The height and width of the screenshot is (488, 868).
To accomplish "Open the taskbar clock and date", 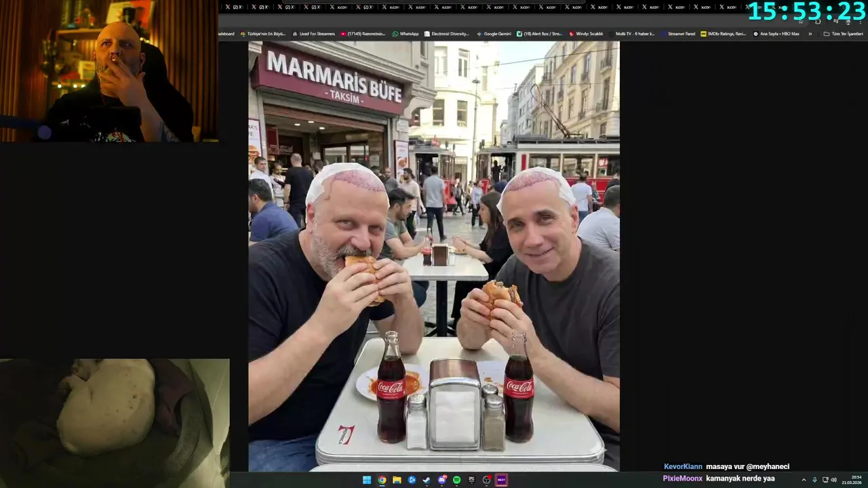I will click(x=852, y=480).
